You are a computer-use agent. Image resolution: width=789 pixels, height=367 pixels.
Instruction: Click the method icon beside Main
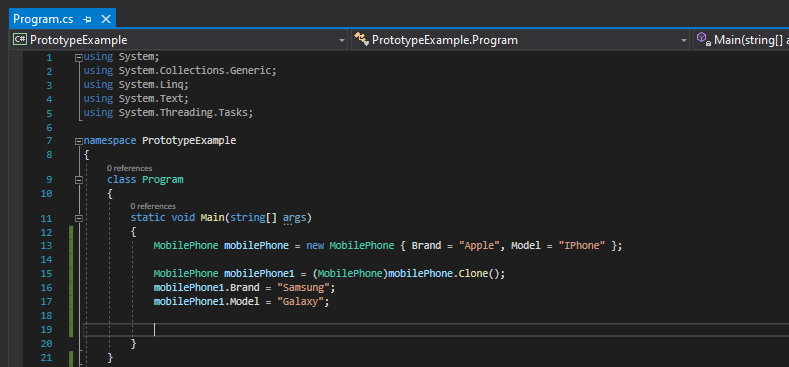[x=703, y=39]
